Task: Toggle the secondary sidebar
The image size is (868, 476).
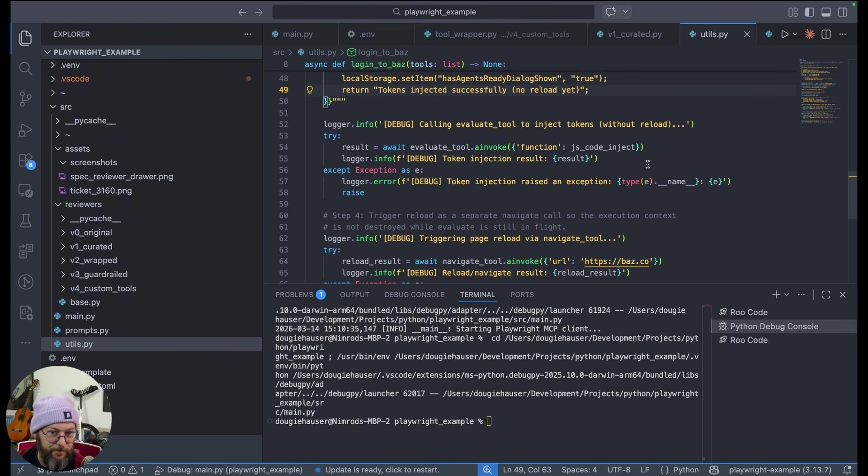Action: click(843, 12)
